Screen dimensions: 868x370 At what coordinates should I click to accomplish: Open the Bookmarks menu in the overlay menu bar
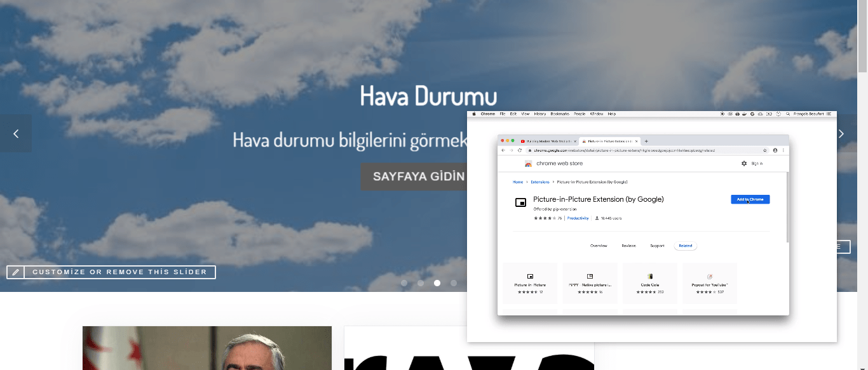(x=560, y=114)
